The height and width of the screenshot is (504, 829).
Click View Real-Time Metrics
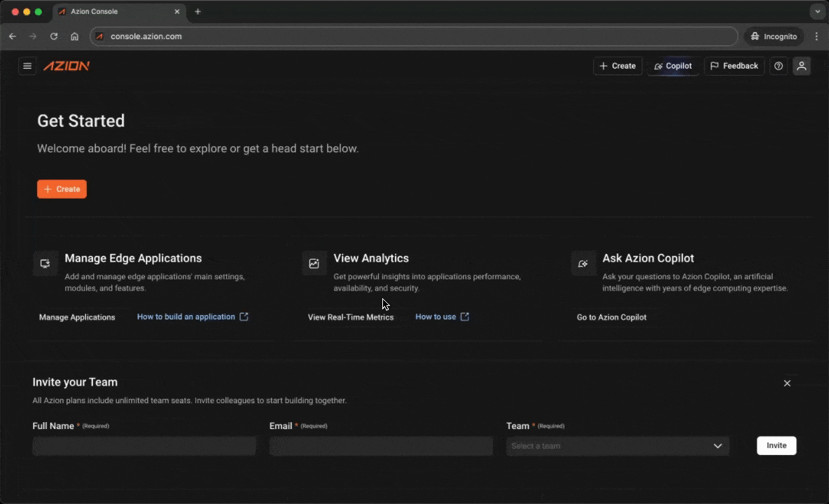[351, 317]
